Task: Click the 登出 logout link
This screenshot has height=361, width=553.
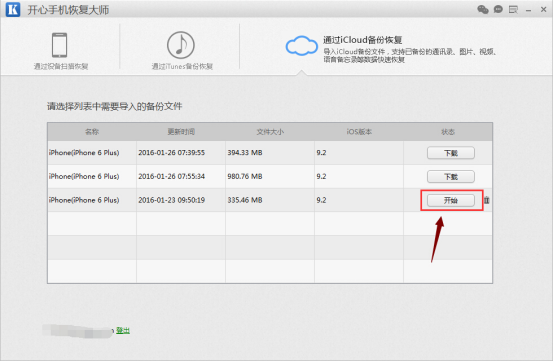Action: pyautogui.click(x=123, y=330)
